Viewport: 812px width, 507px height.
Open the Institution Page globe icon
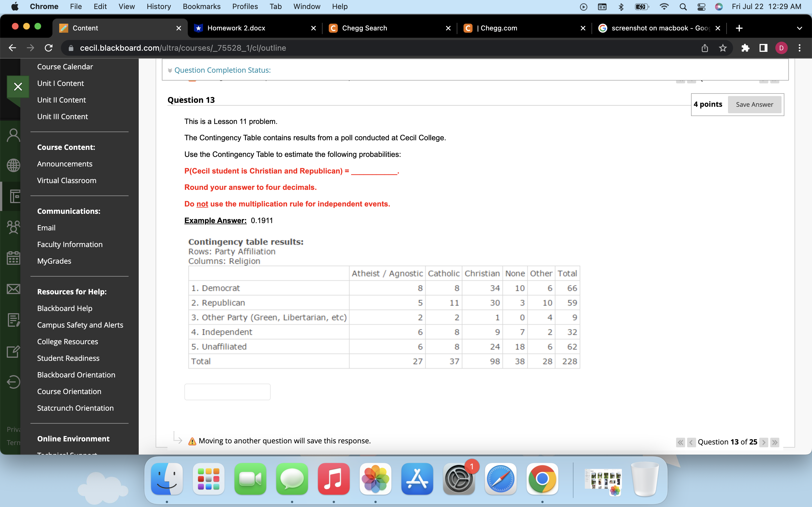pos(13,165)
